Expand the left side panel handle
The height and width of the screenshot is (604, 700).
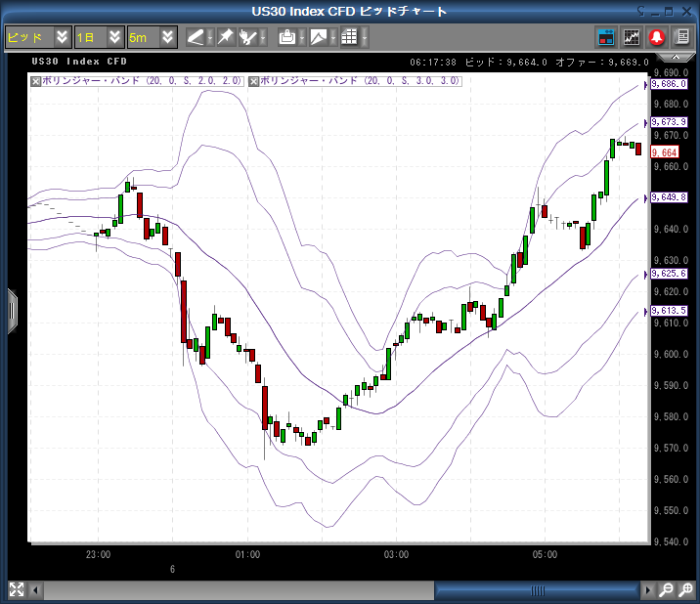click(12, 310)
